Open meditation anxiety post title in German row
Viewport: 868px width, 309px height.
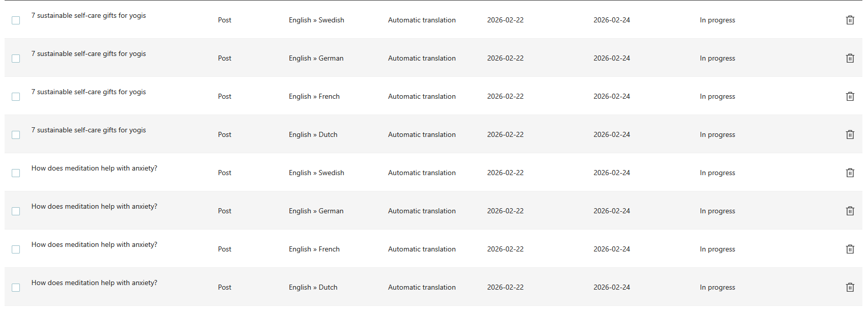tap(94, 207)
